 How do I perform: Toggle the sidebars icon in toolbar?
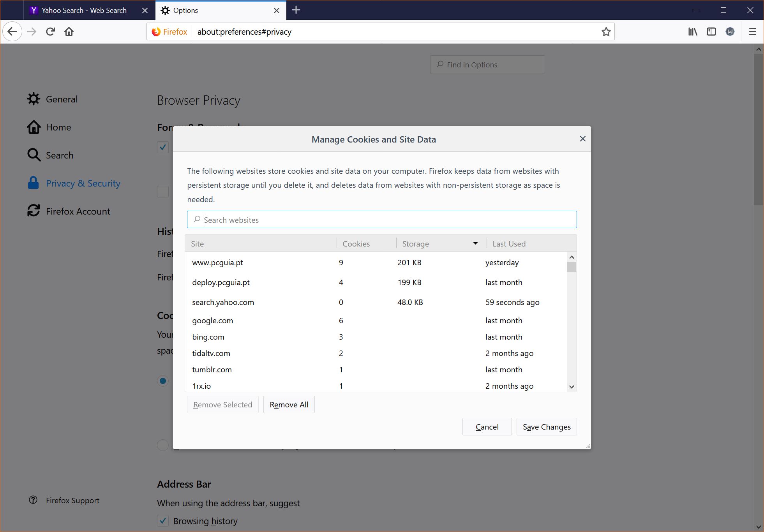(711, 32)
